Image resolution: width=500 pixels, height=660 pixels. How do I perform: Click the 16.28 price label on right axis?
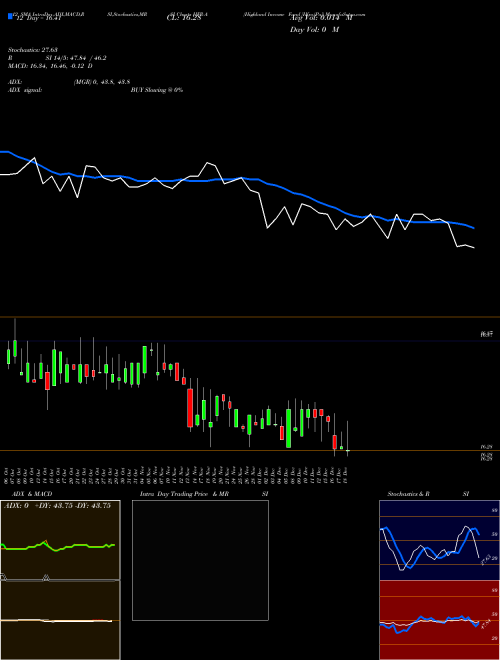[x=487, y=447]
